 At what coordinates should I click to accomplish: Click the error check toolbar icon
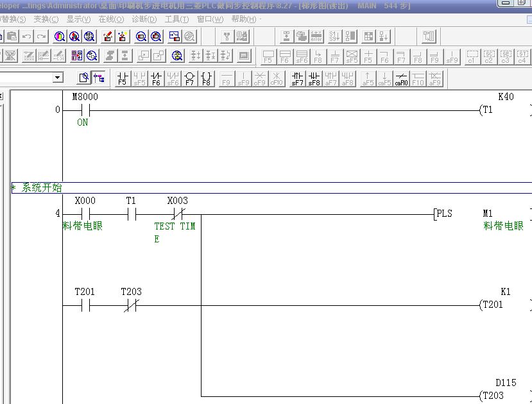coord(316,37)
